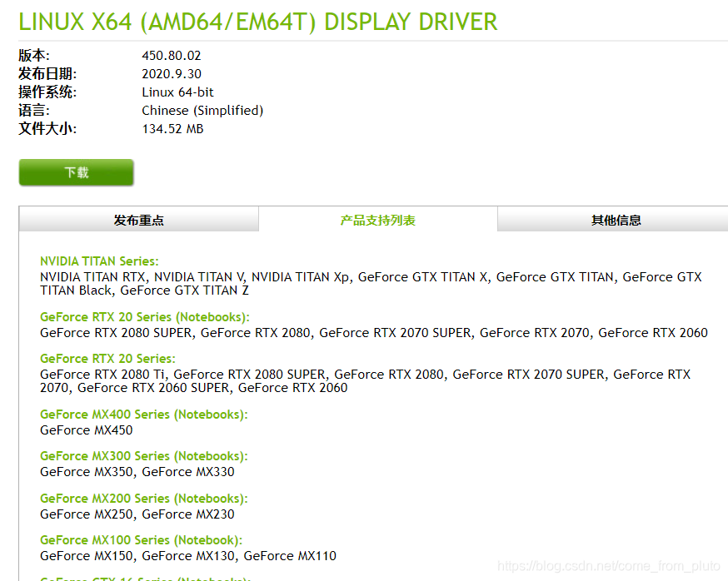The height and width of the screenshot is (581, 728).
Task: Click the line starting NVIDIA TITAN RTX
Action: tap(371, 277)
